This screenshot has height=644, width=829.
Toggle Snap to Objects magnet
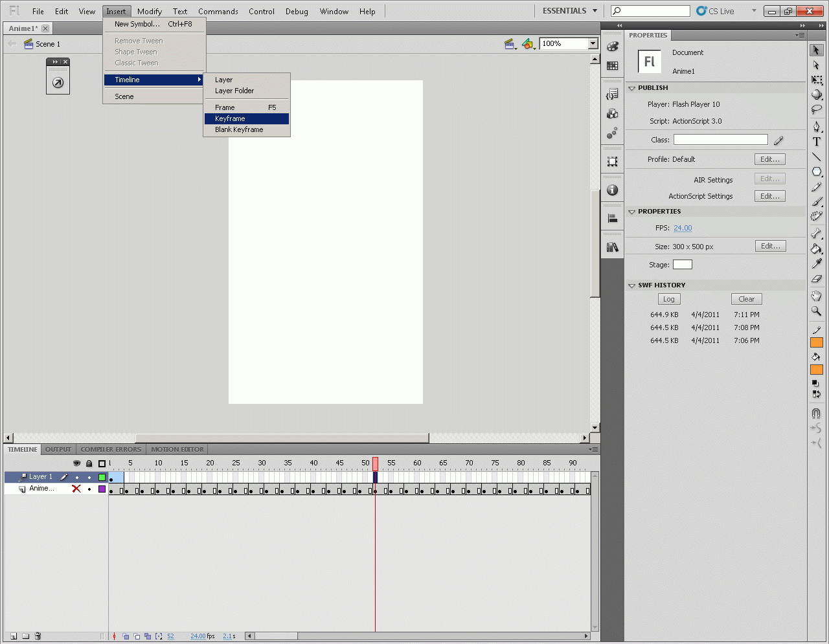pyautogui.click(x=816, y=413)
